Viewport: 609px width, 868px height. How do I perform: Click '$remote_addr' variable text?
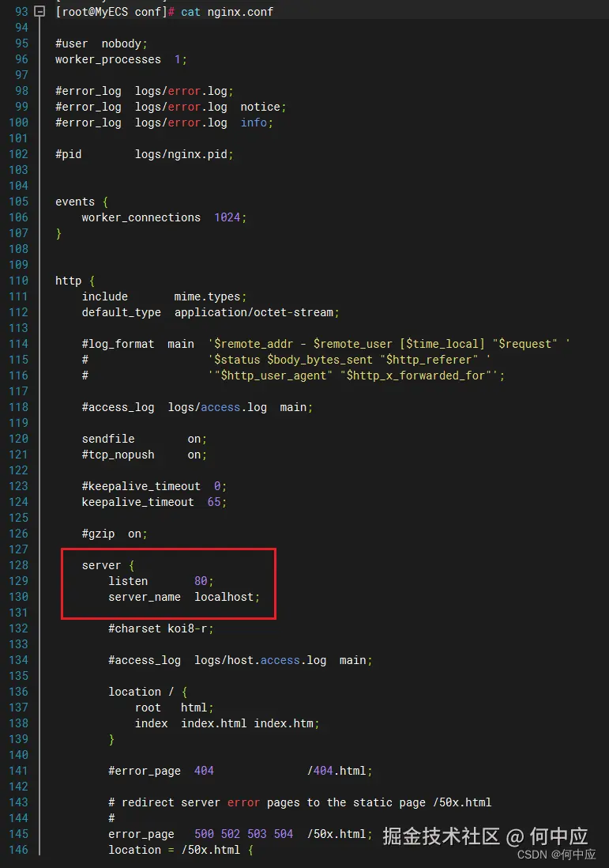click(x=254, y=344)
